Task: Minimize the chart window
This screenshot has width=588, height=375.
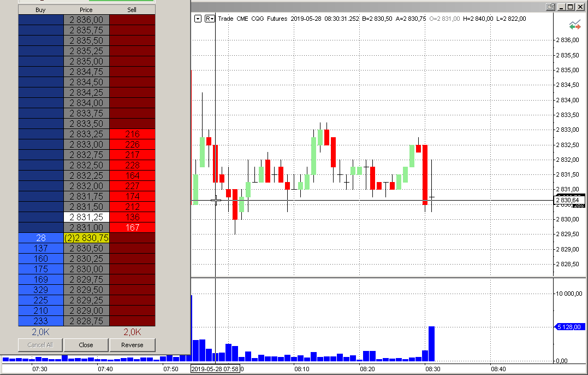Action: [x=561, y=7]
